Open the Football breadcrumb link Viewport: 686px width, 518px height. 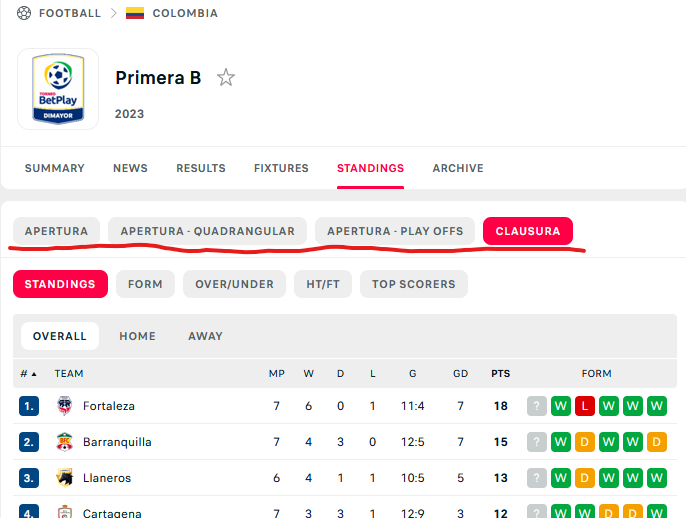tap(70, 13)
